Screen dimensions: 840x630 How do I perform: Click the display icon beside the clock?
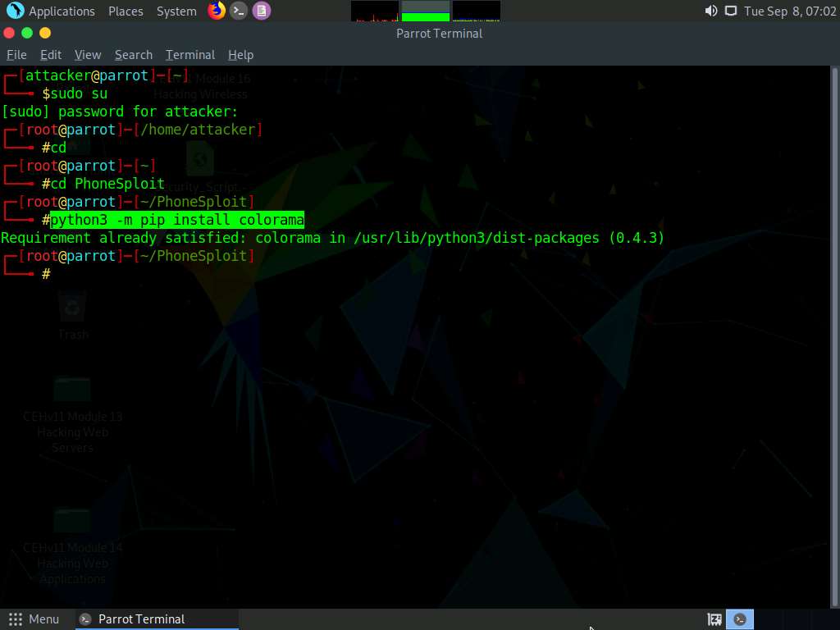coord(728,11)
